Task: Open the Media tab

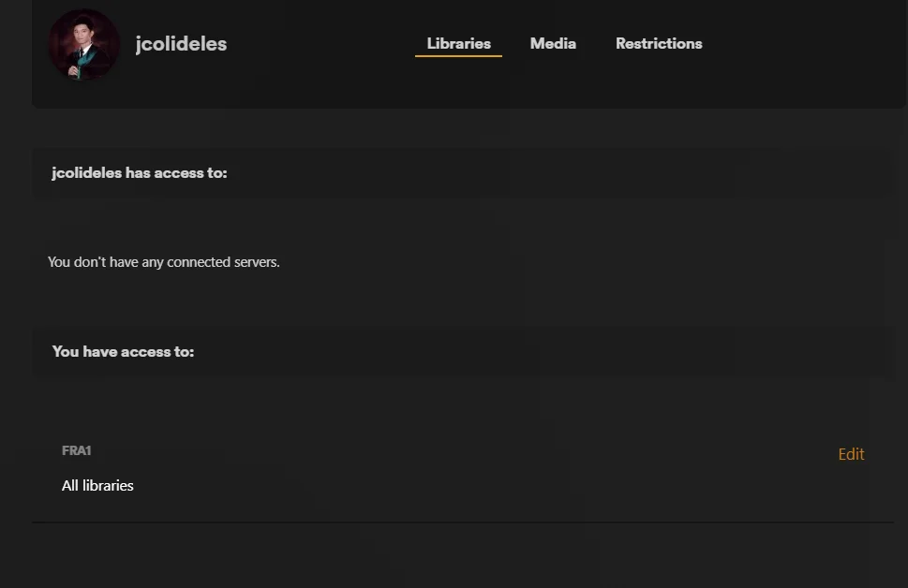Action: pos(553,44)
